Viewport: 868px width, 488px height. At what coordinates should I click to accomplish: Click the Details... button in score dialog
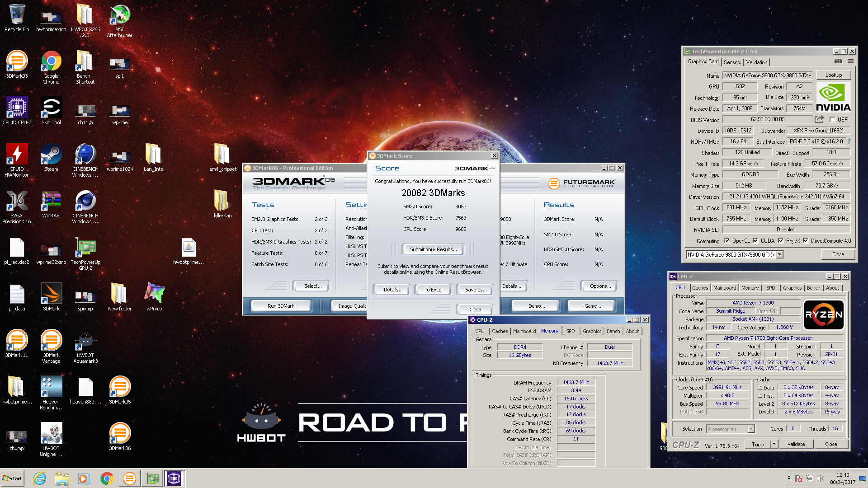[393, 290]
